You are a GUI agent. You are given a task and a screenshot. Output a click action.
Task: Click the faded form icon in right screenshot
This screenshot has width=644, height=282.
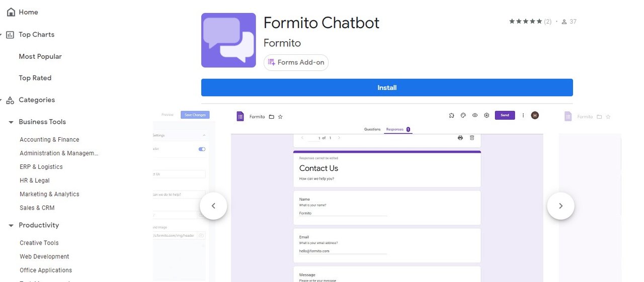click(x=568, y=116)
